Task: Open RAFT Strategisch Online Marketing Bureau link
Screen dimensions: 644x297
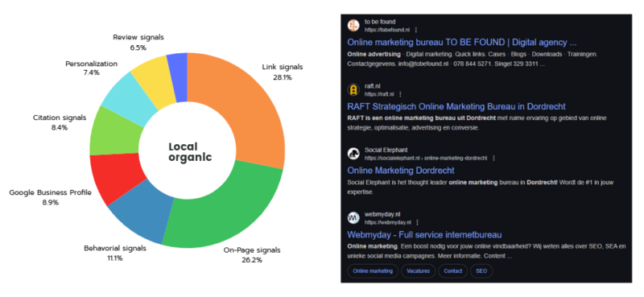Action: click(456, 106)
